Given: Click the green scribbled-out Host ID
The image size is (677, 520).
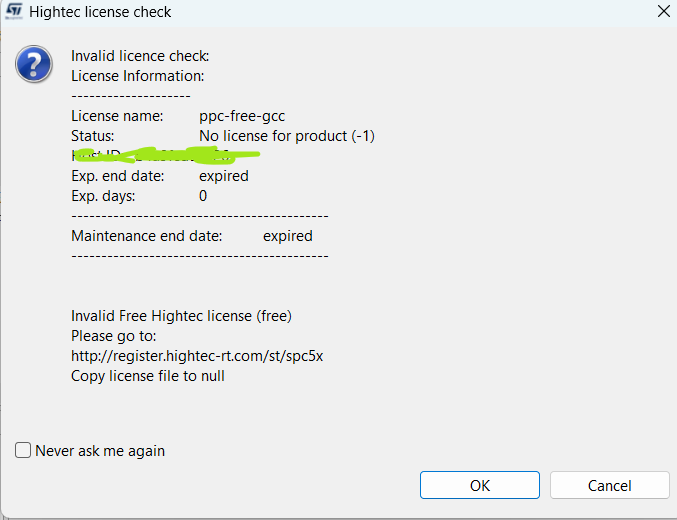Looking at the screenshot, I should point(166,155).
